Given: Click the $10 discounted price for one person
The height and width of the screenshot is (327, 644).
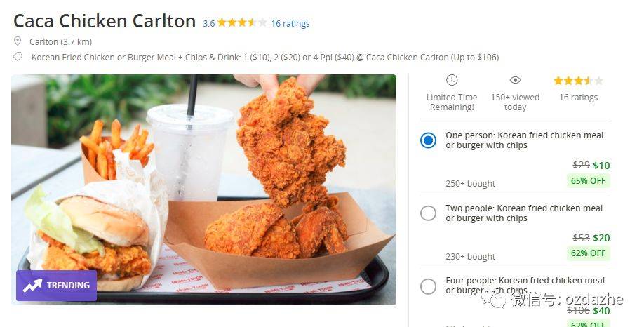Looking at the screenshot, I should tap(601, 166).
